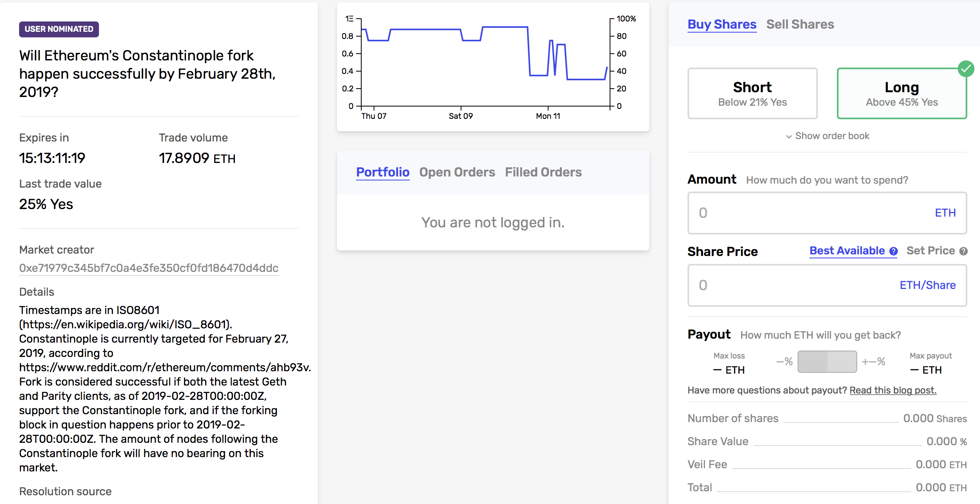Switch to the Sell Shares tab
The width and height of the screenshot is (980, 504).
(800, 24)
